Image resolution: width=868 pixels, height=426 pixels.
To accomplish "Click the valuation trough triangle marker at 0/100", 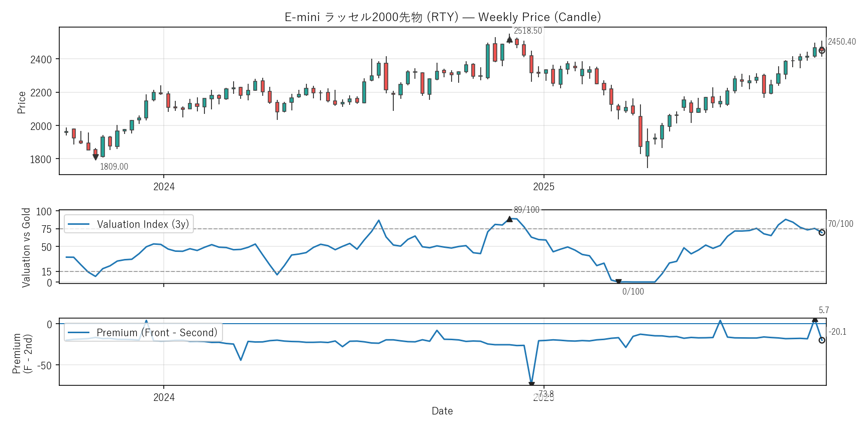I will (618, 282).
